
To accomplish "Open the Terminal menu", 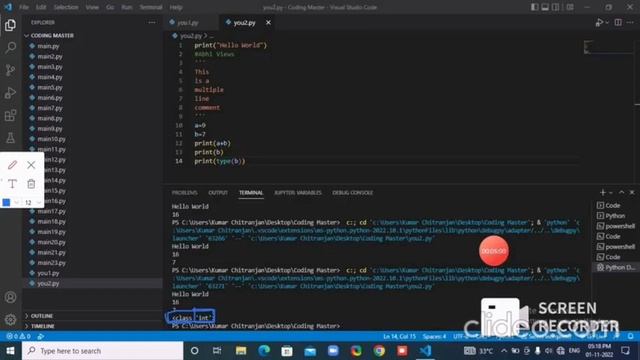I will [x=151, y=7].
